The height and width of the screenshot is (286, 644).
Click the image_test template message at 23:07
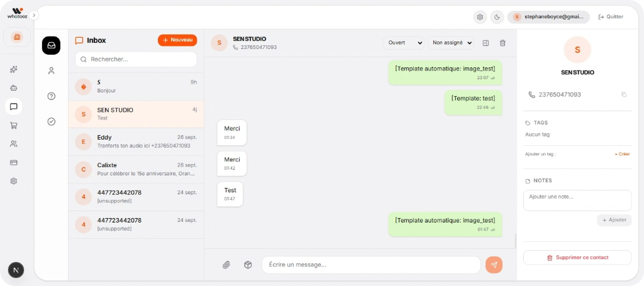pos(445,73)
